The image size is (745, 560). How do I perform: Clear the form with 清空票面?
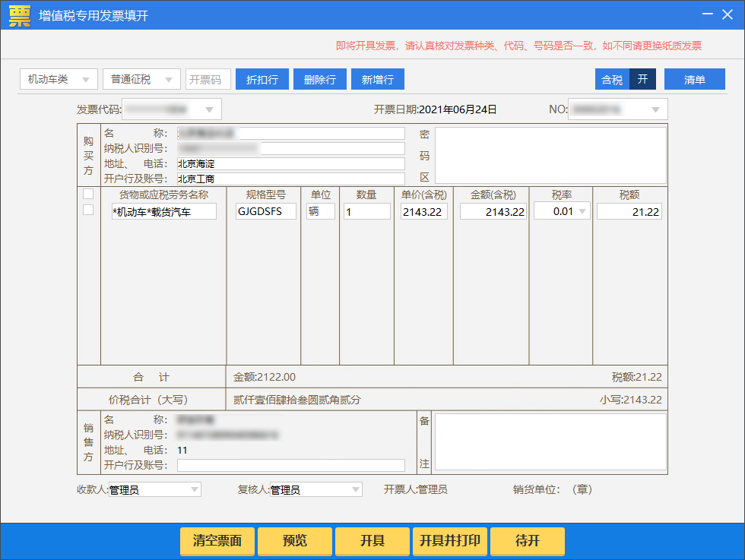click(x=217, y=541)
